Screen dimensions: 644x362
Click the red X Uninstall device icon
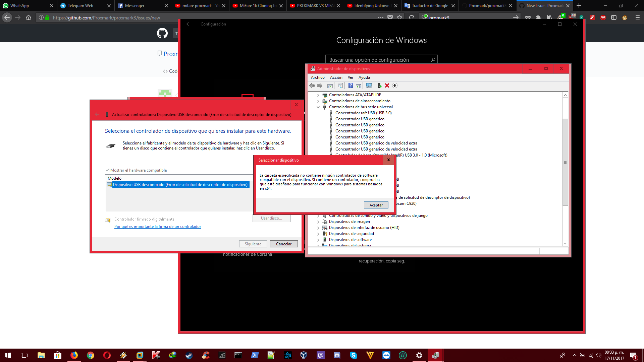[387, 85]
